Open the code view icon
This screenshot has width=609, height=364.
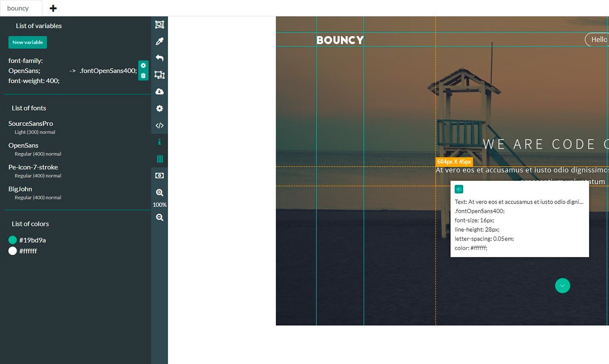(160, 125)
